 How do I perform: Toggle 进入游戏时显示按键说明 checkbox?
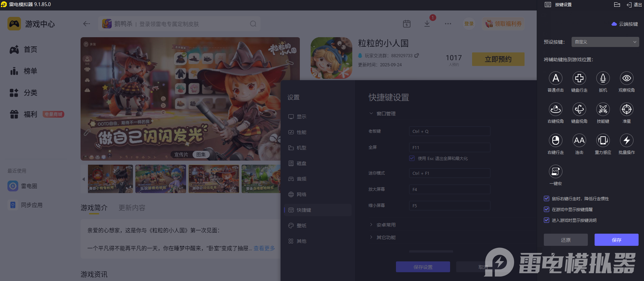(x=546, y=220)
